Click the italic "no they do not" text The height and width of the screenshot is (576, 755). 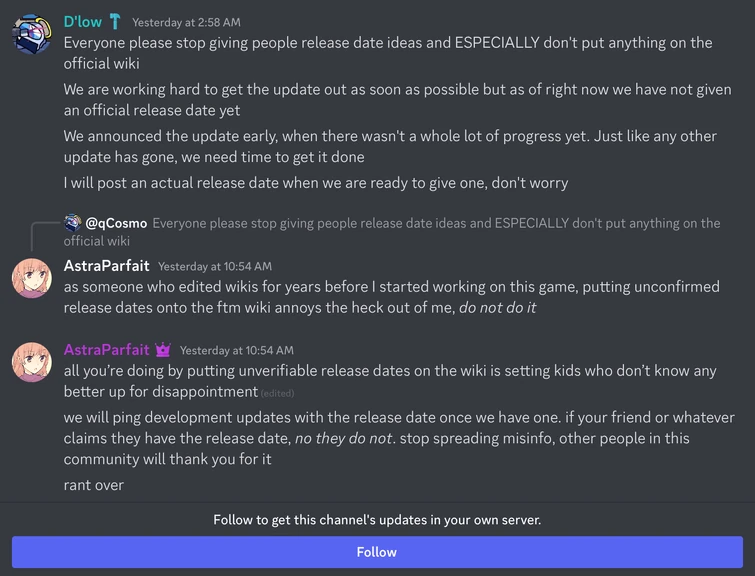coord(342,438)
